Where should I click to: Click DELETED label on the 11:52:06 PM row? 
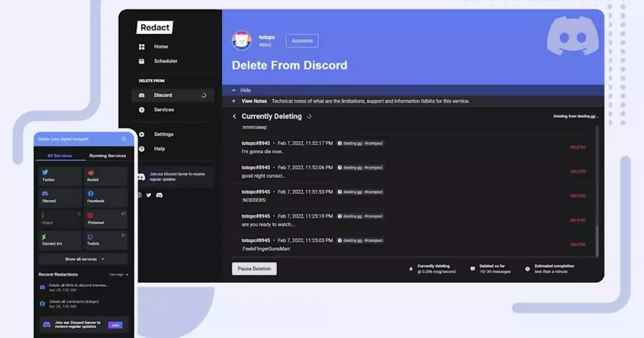(578, 172)
